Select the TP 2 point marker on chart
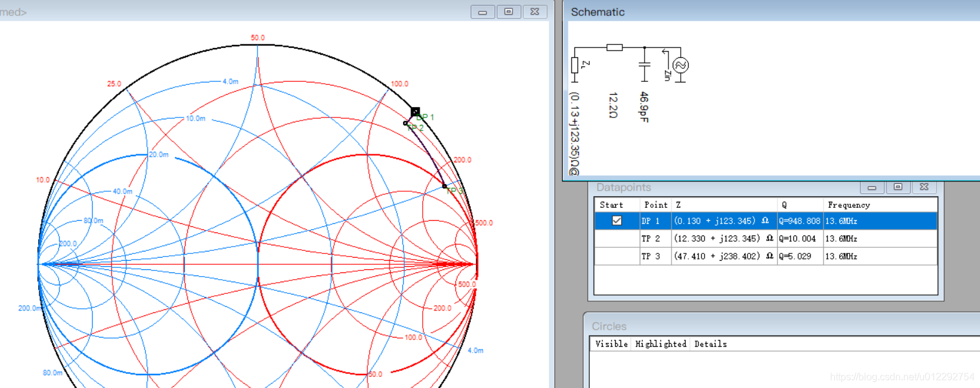The height and width of the screenshot is (388, 980). coord(406,124)
